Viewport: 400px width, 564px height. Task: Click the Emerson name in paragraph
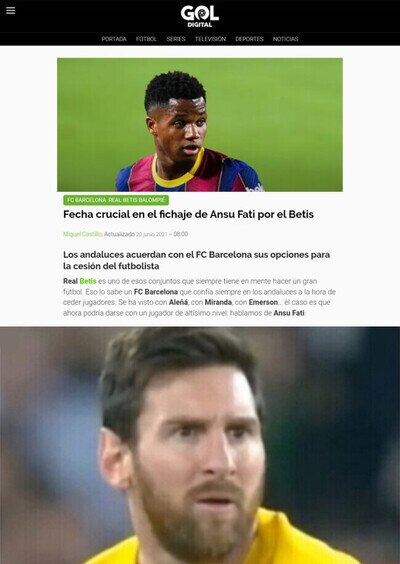263,302
